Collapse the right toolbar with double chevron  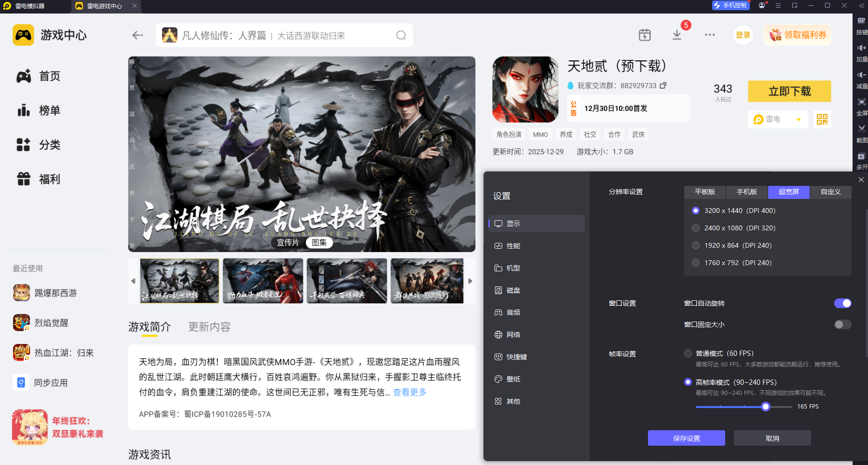pos(862,6)
